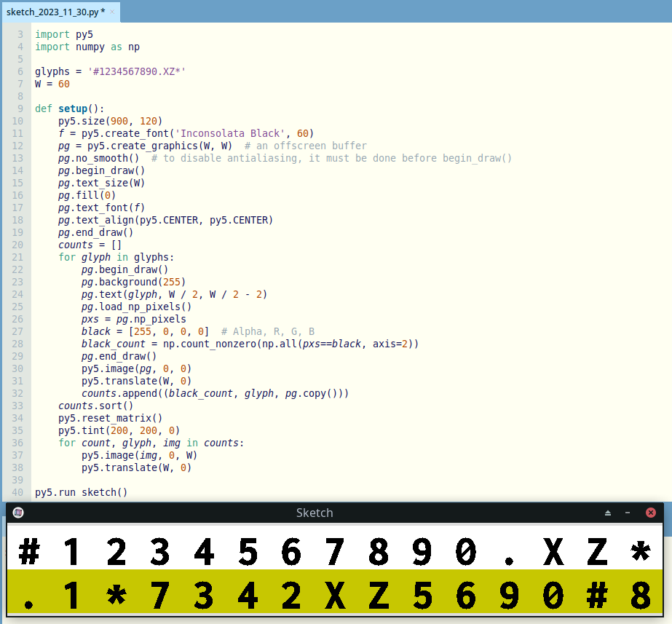Minimize the Sketch window
The width and height of the screenshot is (672, 624).
coord(628,513)
